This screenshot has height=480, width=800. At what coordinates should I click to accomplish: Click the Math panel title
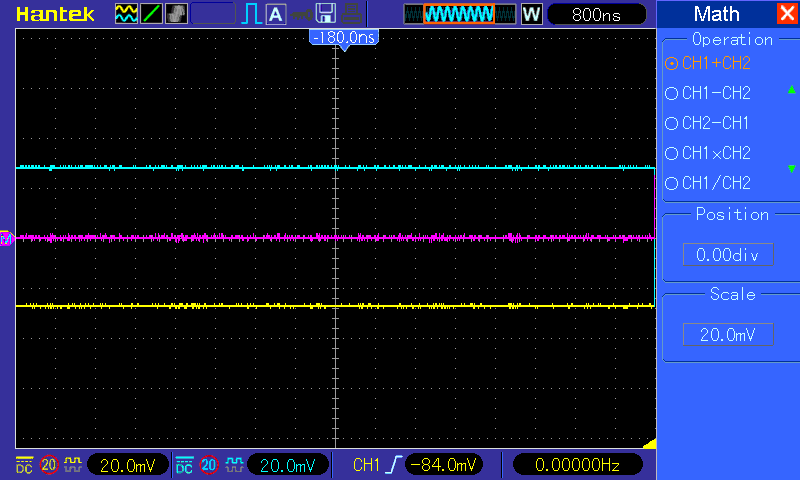click(716, 14)
